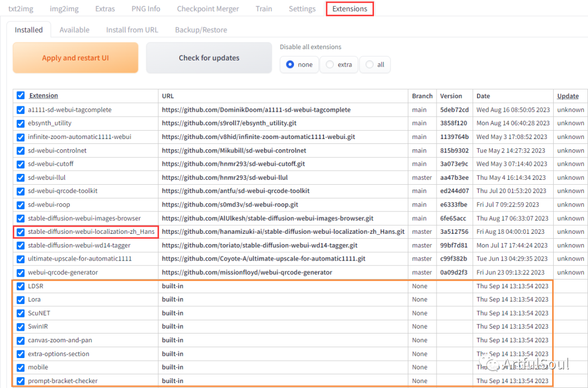Open the a1111-sd-webui-tagcomplete GitHub URL
Image resolution: width=588 pixels, height=388 pixels.
[x=256, y=110]
